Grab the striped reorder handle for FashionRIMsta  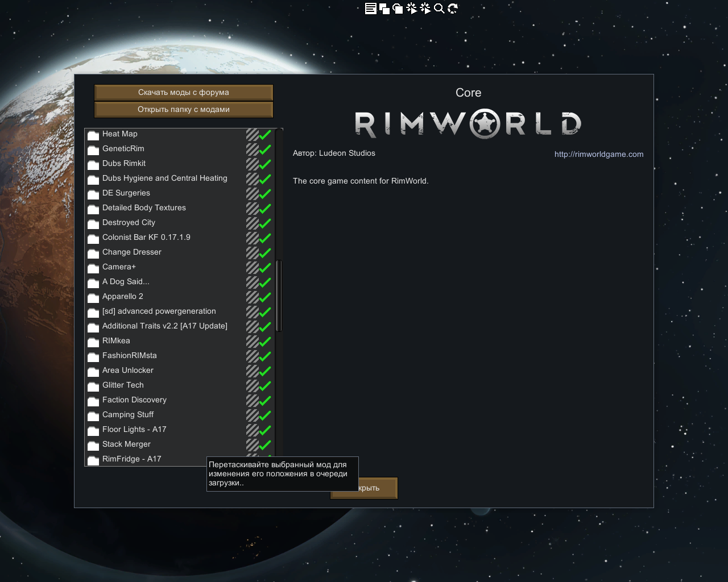click(x=253, y=356)
